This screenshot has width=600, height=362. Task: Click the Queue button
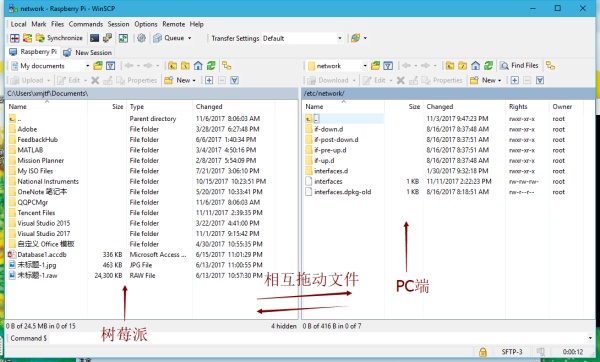pos(168,38)
